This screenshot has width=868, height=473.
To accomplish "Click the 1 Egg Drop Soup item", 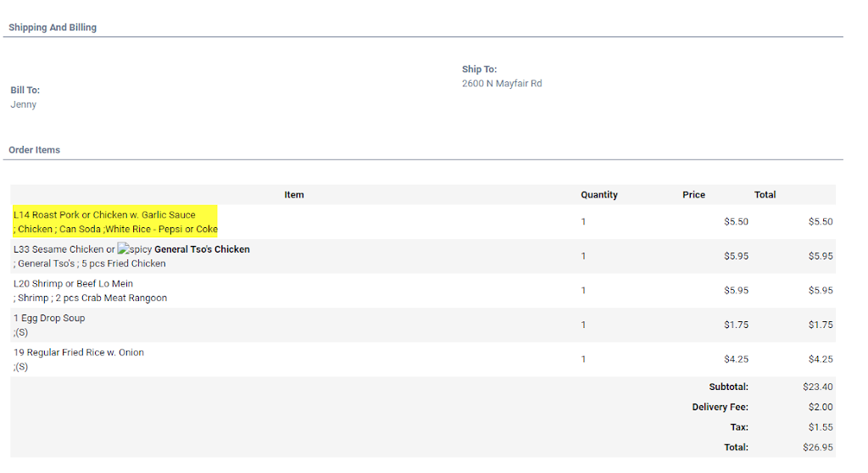I will click(49, 319).
